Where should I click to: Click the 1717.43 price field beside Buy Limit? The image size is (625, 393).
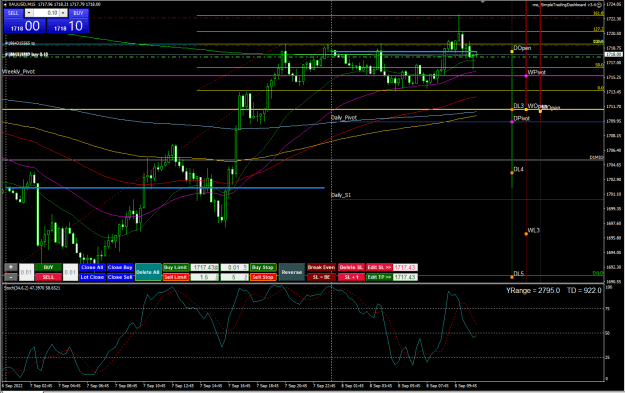(205, 267)
